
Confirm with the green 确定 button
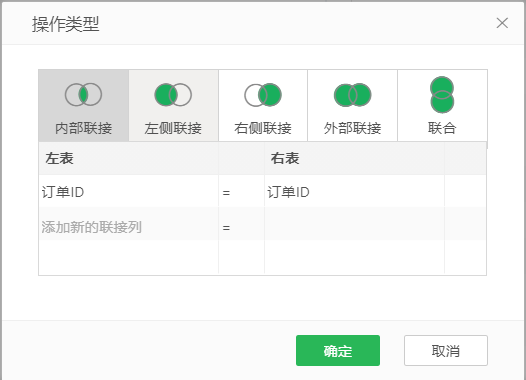click(338, 350)
